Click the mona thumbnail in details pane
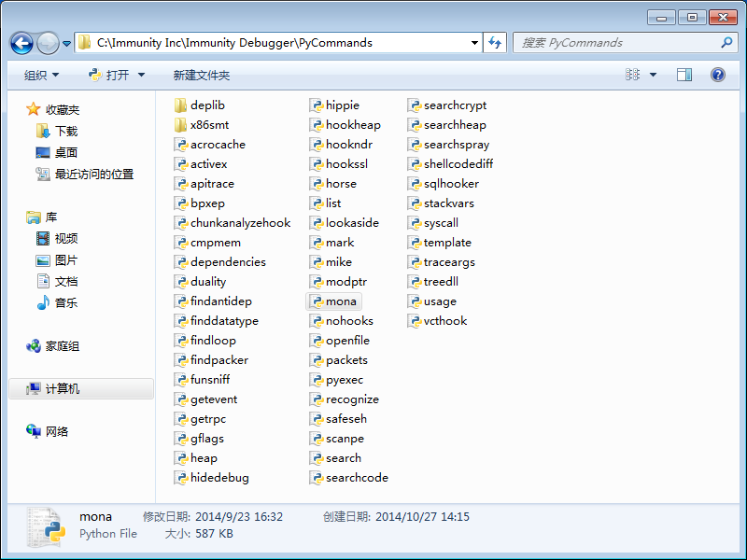The image size is (747, 560). 46,526
